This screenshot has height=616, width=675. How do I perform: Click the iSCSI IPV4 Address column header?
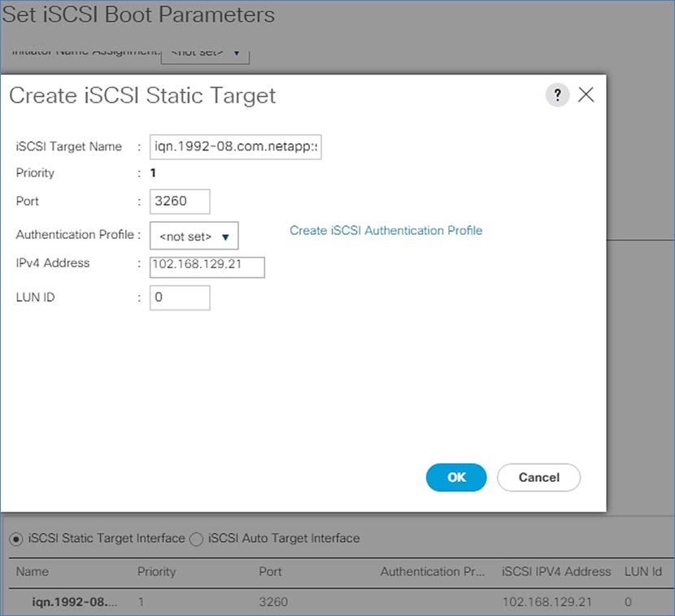pos(556,571)
